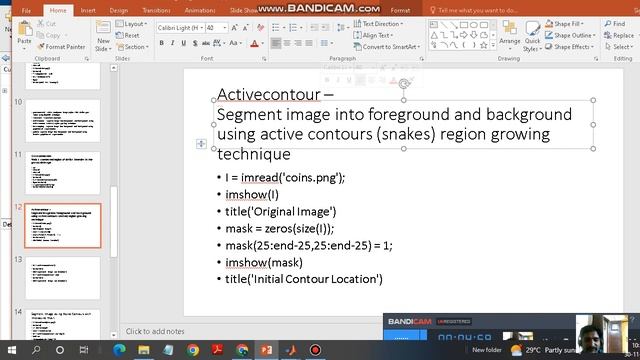This screenshot has height=360, width=640.
Task: Expand the Section dropdown
Action: click(x=133, y=47)
